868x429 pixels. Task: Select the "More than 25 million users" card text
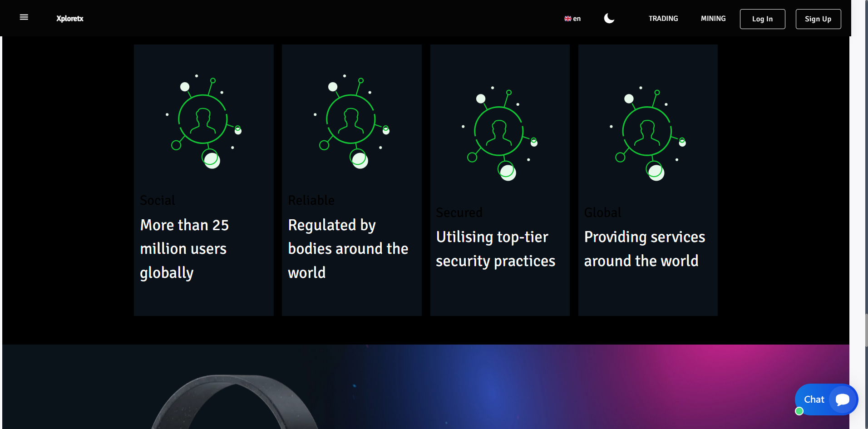(x=184, y=249)
